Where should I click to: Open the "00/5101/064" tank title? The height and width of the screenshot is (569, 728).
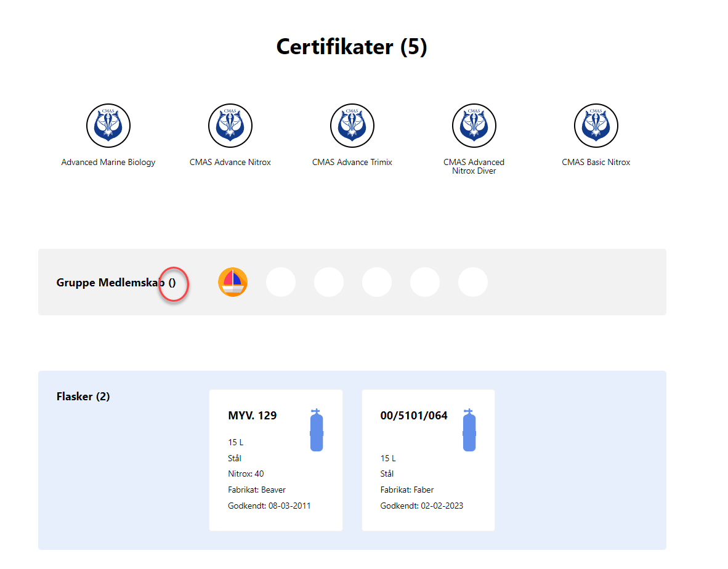[x=414, y=416]
